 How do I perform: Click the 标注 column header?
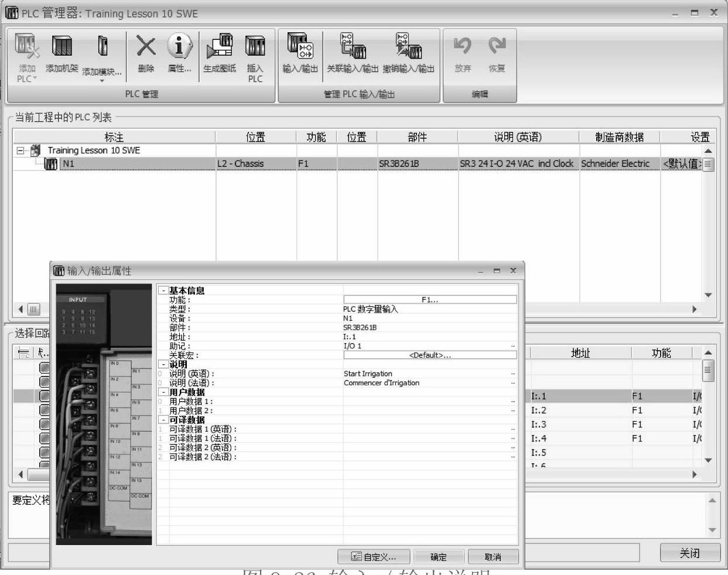(114, 137)
